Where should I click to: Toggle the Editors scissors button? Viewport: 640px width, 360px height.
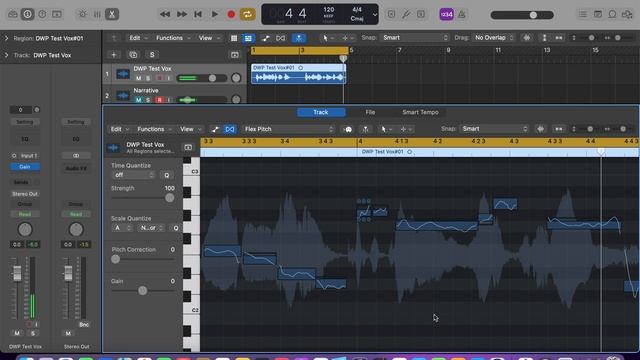(x=111, y=14)
